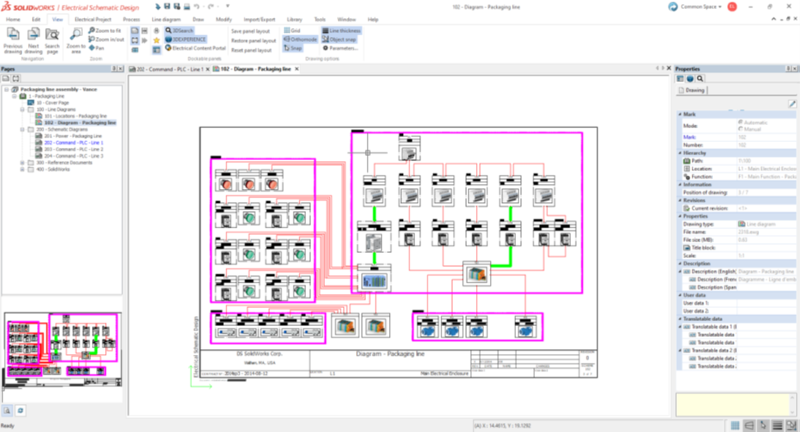
Task: Open the Electrical Project ribbon tab
Action: 92,19
